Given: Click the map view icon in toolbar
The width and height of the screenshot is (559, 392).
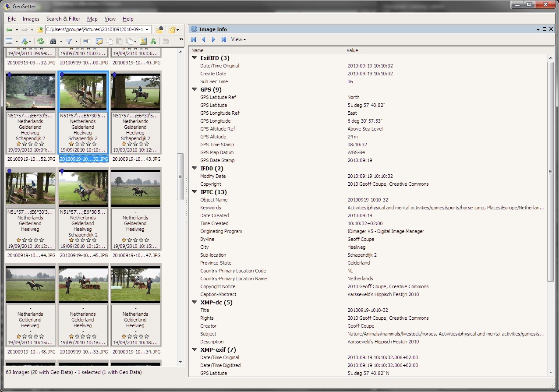Looking at the screenshot, I should pyautogui.click(x=143, y=41).
